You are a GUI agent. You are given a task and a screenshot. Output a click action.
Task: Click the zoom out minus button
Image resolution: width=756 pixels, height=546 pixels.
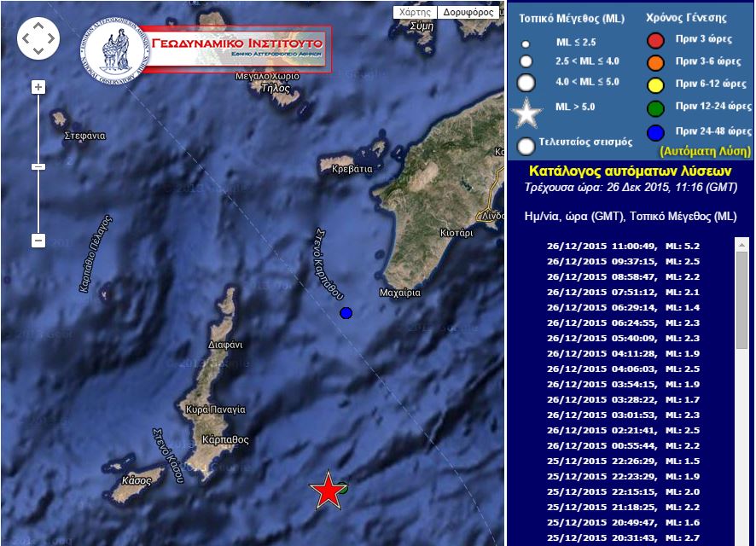(38, 241)
